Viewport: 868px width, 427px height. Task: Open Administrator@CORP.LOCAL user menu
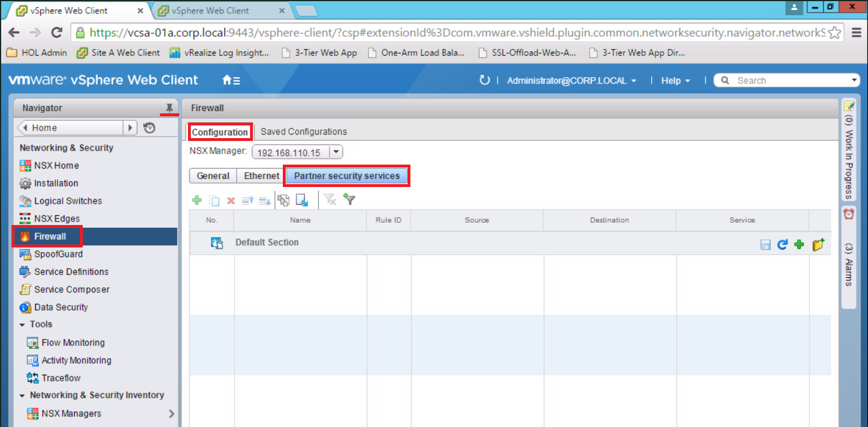pos(572,81)
